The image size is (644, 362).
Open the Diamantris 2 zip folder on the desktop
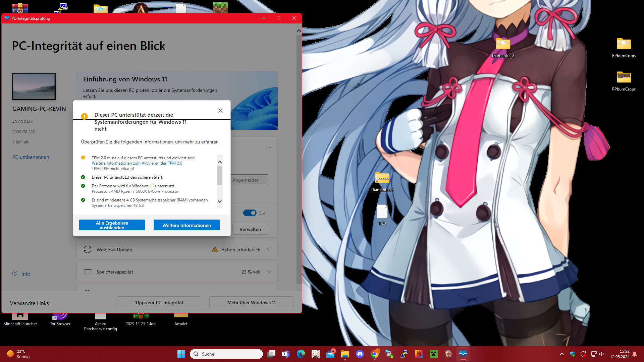click(382, 178)
